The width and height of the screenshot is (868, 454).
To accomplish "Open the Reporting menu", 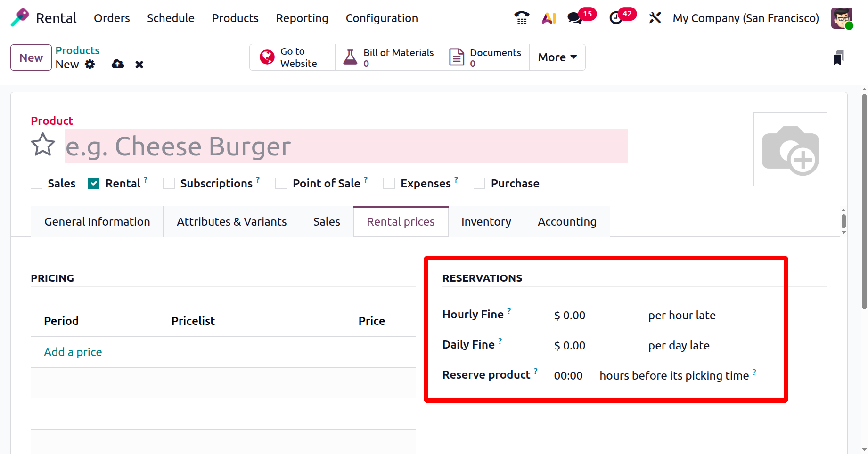I will (302, 18).
